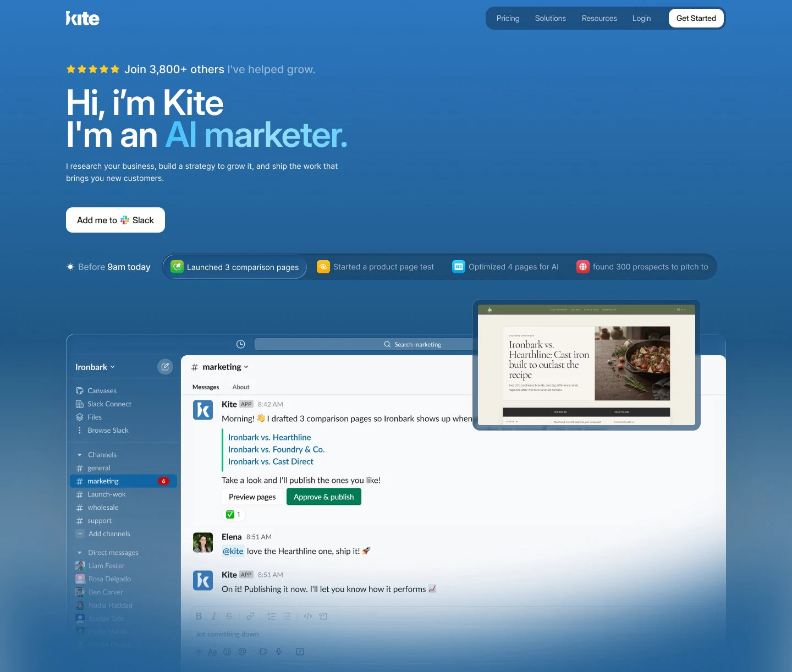This screenshot has width=792, height=672.
Task: Collapse the Channels section
Action: point(79,455)
